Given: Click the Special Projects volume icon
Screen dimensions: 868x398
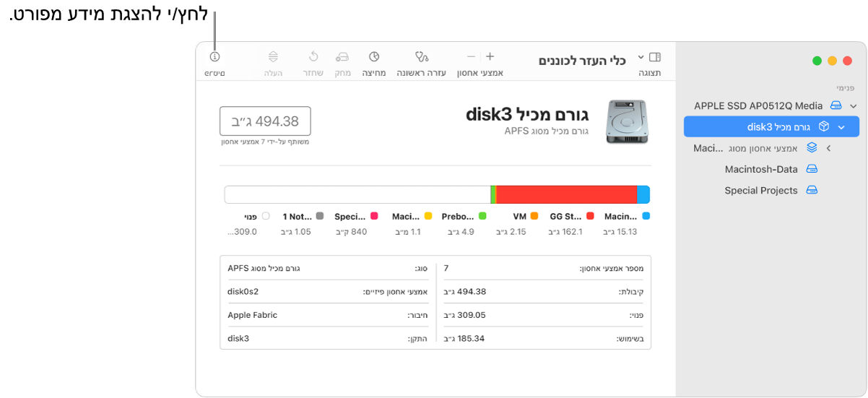Looking at the screenshot, I should point(812,191).
